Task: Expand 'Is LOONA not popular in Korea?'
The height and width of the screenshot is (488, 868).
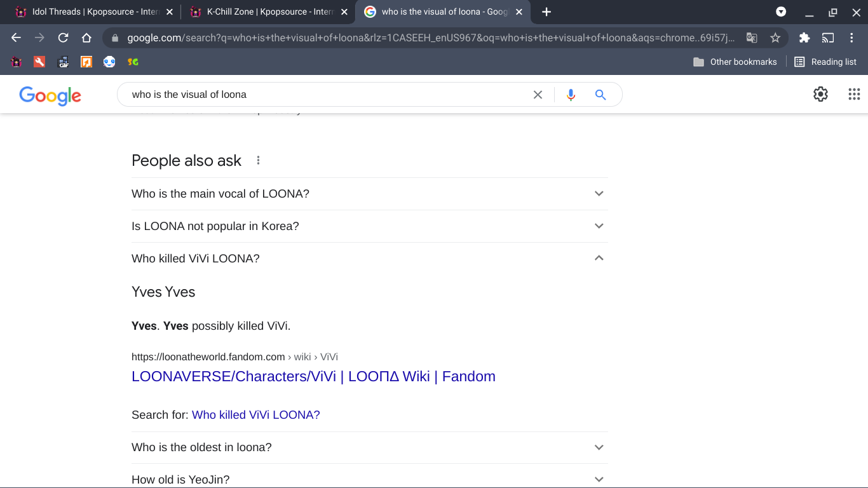Action: tap(370, 226)
